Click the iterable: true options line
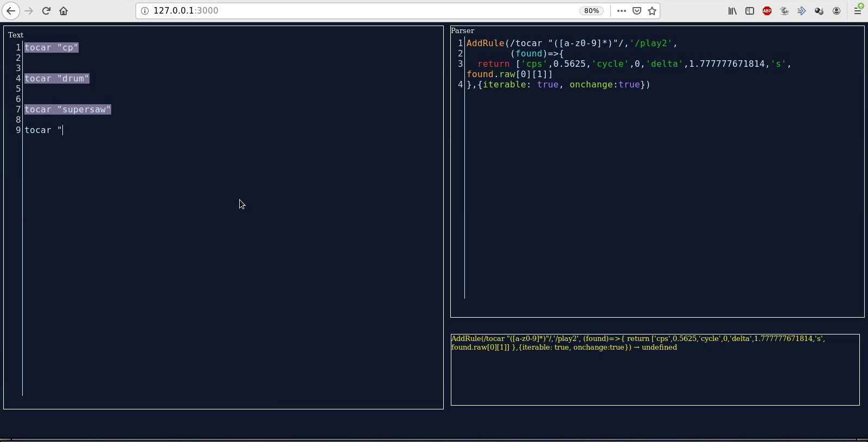 [x=558, y=85]
